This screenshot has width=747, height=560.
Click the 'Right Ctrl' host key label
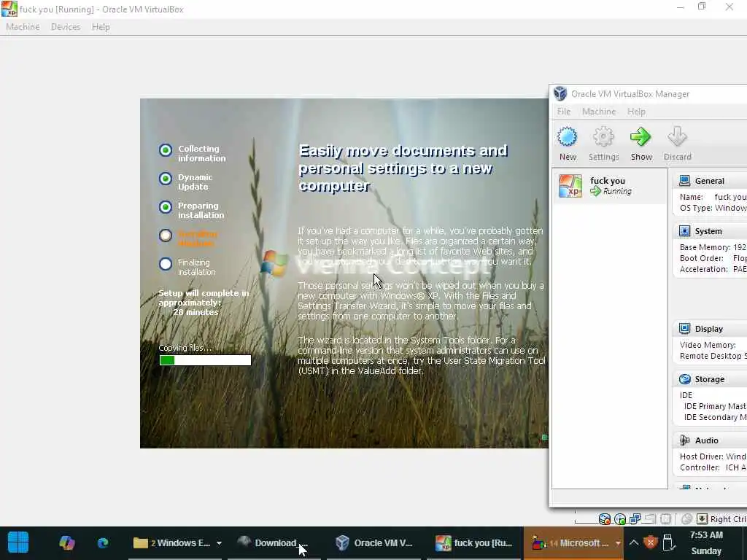pos(728,519)
